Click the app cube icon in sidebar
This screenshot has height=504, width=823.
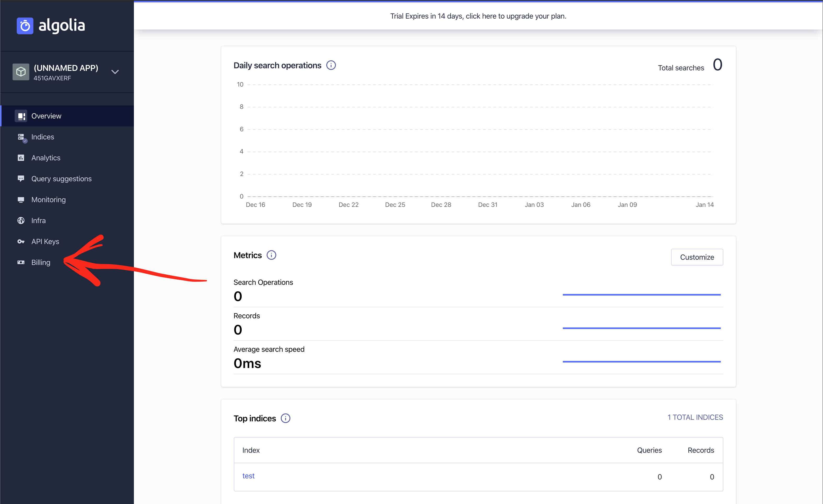21,72
